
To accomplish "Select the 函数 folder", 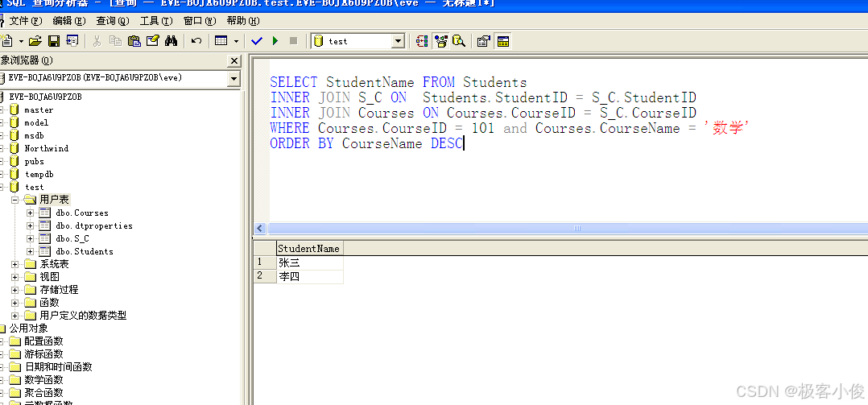I will (x=49, y=303).
